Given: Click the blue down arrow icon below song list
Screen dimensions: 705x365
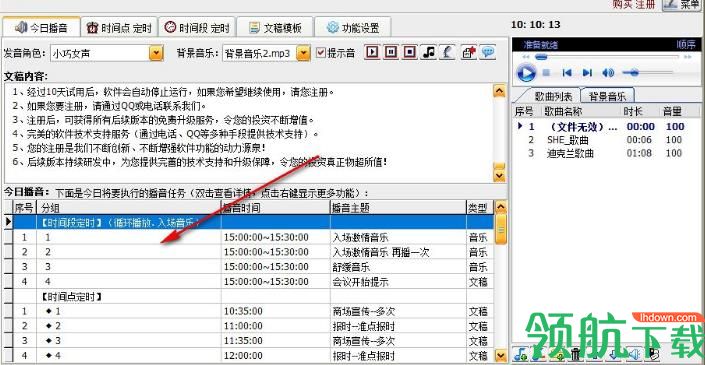Looking at the screenshot, I should 613,355.
